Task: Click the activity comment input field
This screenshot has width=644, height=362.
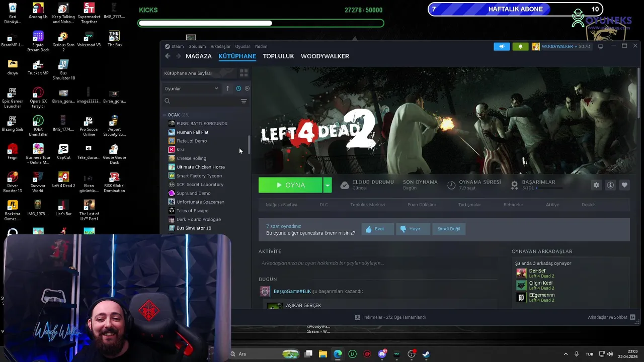Action: 377,263
